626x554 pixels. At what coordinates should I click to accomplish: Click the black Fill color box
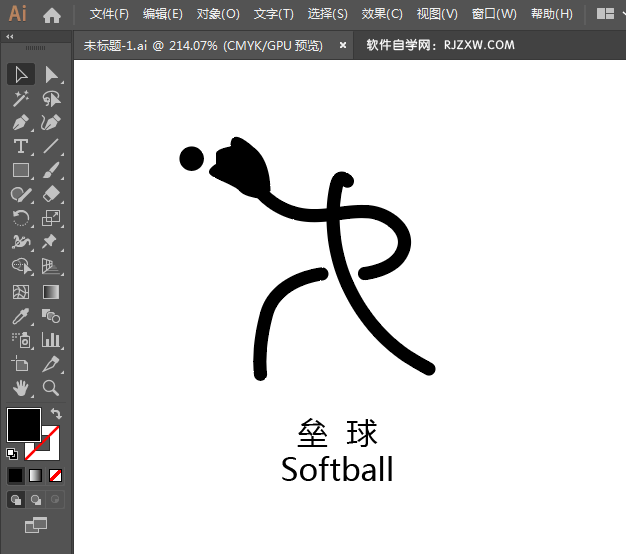click(24, 425)
